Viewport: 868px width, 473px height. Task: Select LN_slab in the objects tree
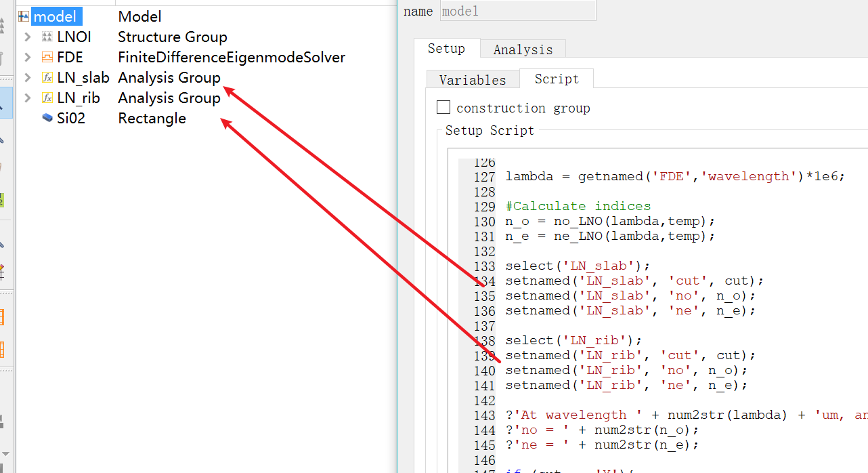pyautogui.click(x=83, y=77)
